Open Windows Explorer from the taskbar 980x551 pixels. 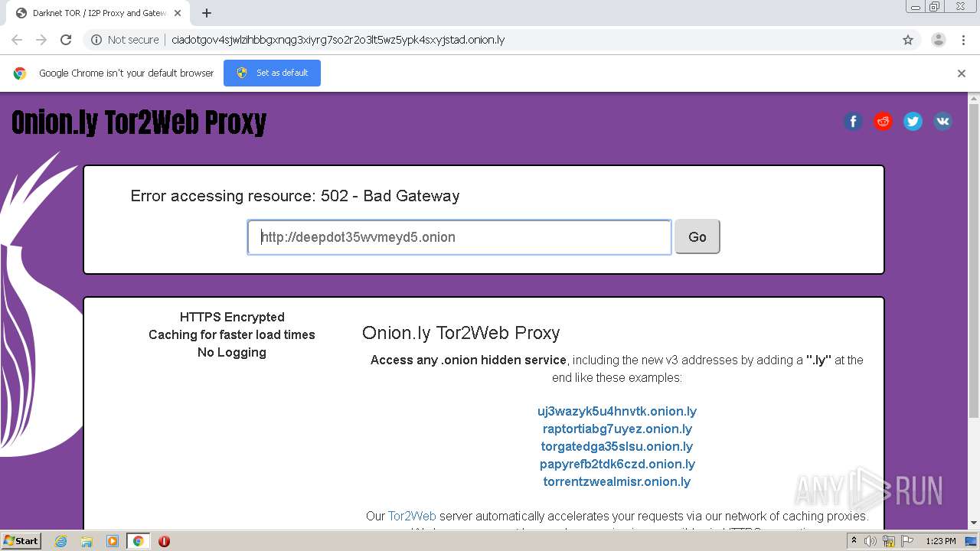tap(87, 541)
